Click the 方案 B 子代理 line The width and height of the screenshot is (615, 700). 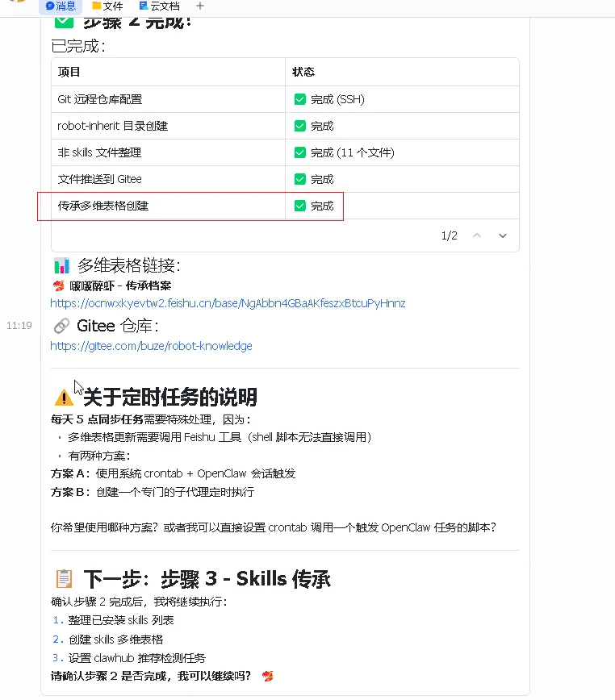153,492
